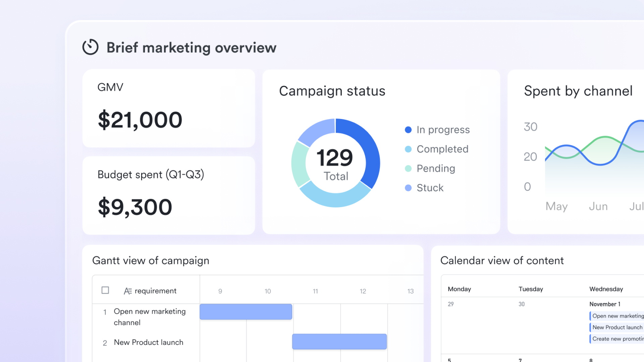The image size is (644, 362).
Task: Click the Stuck legend label
Action: 430,188
